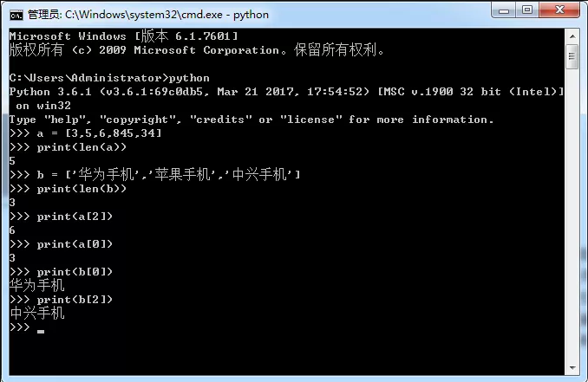Click the cmd.exe system icon in title bar
588x382 pixels.
click(15, 14)
